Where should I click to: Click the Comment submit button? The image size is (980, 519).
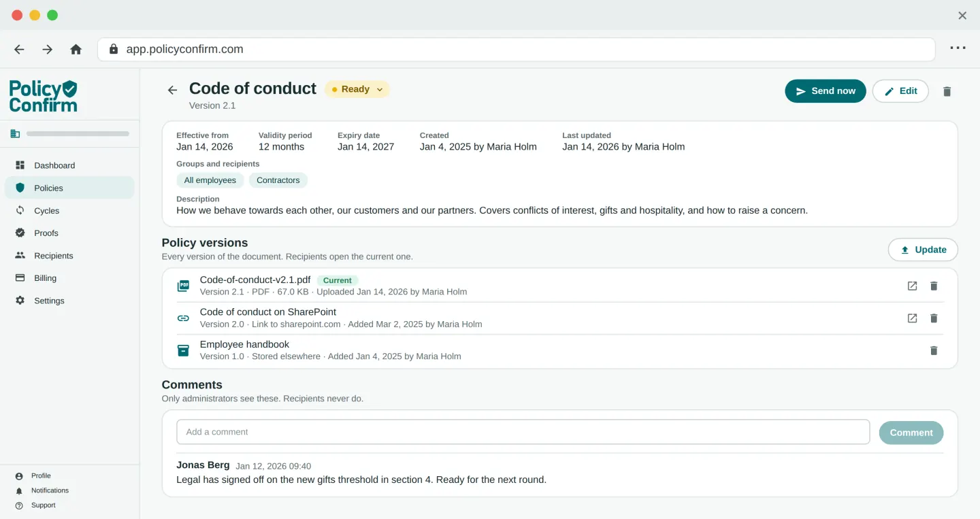(x=911, y=433)
